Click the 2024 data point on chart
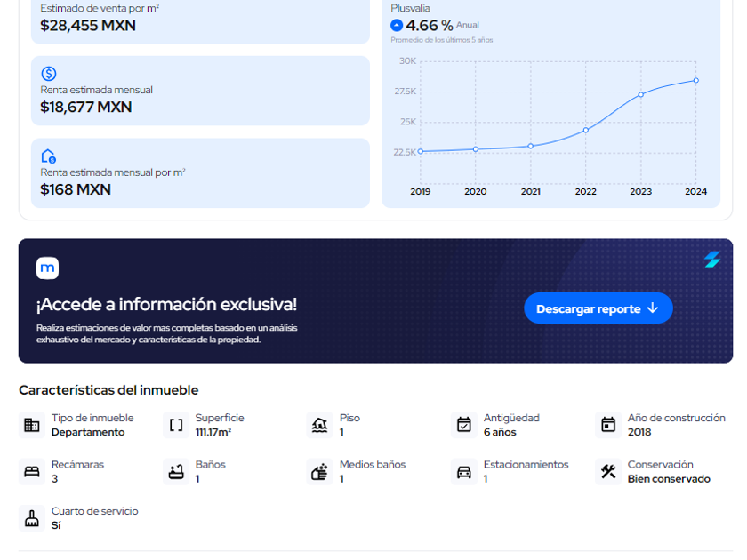This screenshot has height=560, width=747. (695, 80)
